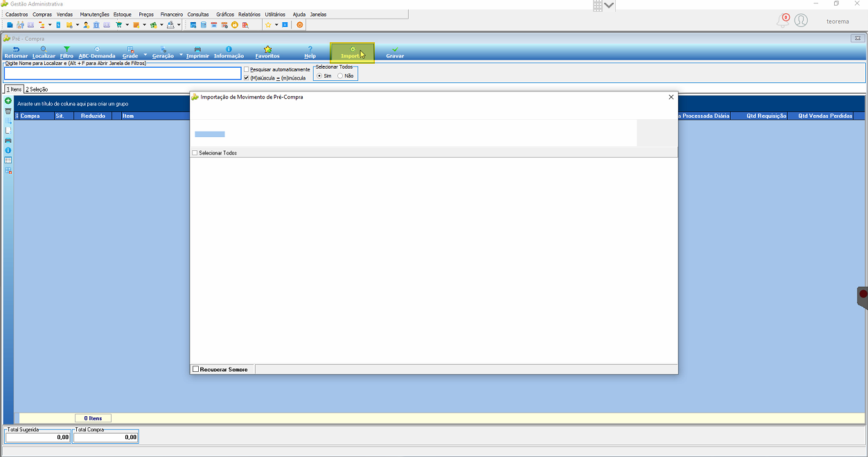The height and width of the screenshot is (457, 868).
Task: Select the Não radio button
Action: point(340,75)
